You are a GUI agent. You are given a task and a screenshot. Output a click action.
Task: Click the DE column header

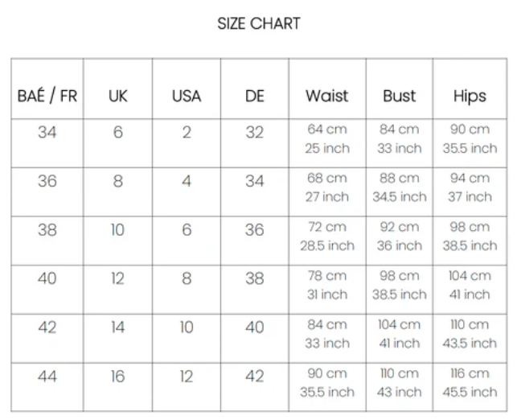[254, 96]
